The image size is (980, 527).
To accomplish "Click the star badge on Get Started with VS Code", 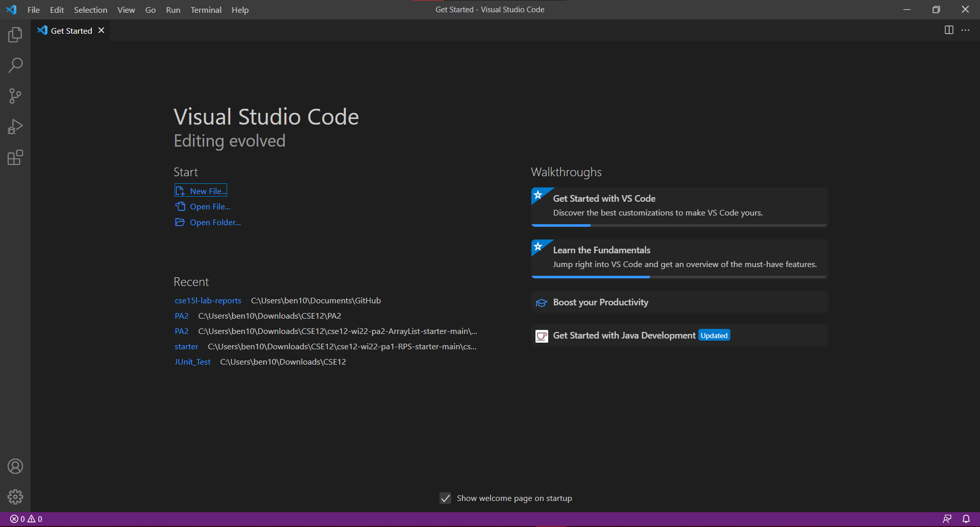I will point(538,195).
